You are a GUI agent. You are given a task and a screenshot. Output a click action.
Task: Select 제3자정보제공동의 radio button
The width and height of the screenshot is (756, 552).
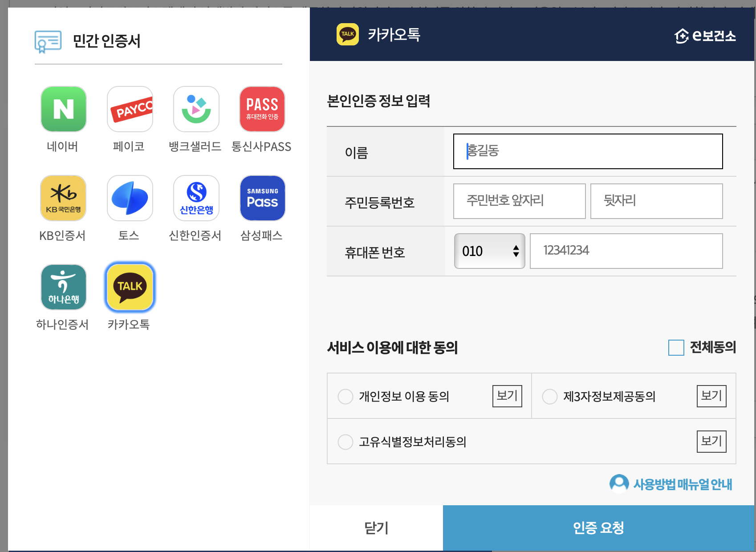click(x=550, y=396)
